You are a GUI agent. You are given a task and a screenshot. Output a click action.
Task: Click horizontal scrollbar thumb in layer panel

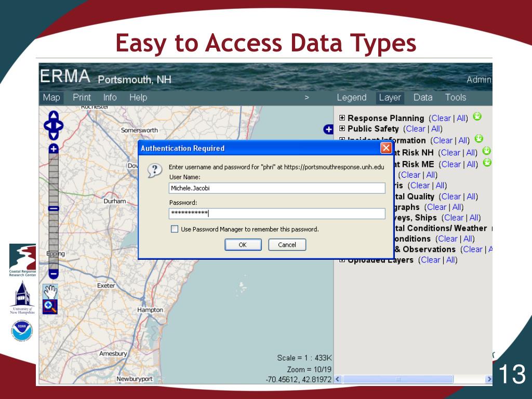coord(398,379)
